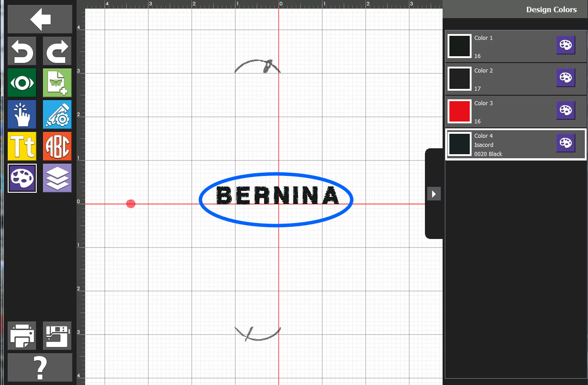
Task: Select the Color 1 label text
Action: click(x=483, y=38)
